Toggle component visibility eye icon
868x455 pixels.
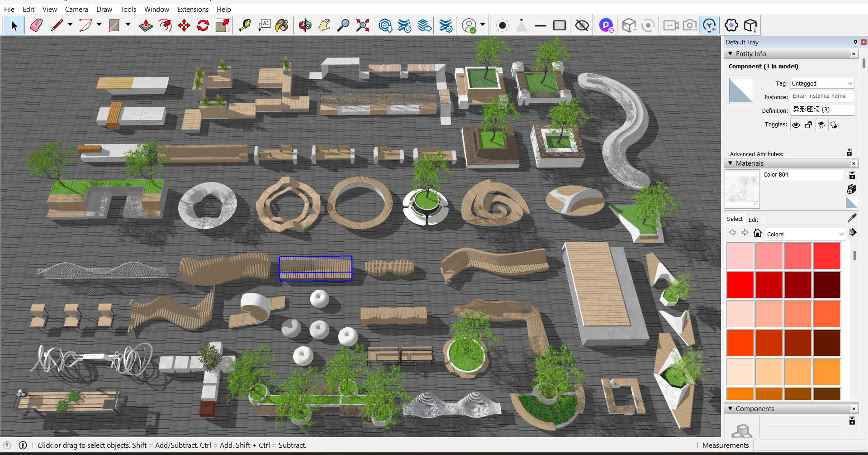coord(796,125)
